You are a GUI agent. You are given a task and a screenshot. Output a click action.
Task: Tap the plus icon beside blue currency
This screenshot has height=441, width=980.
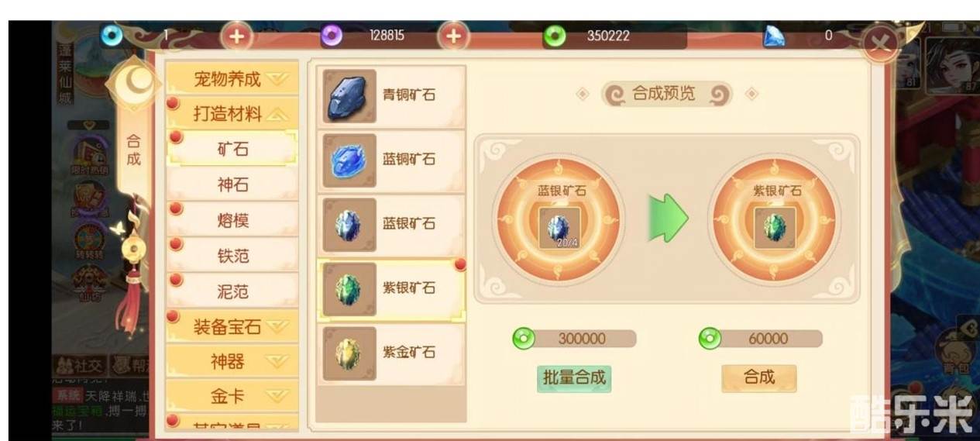[237, 36]
